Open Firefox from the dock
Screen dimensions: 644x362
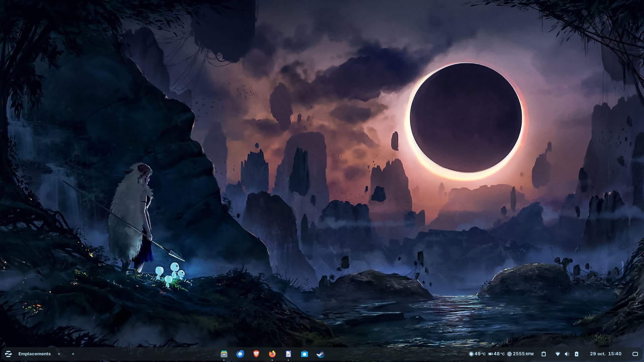click(x=272, y=354)
